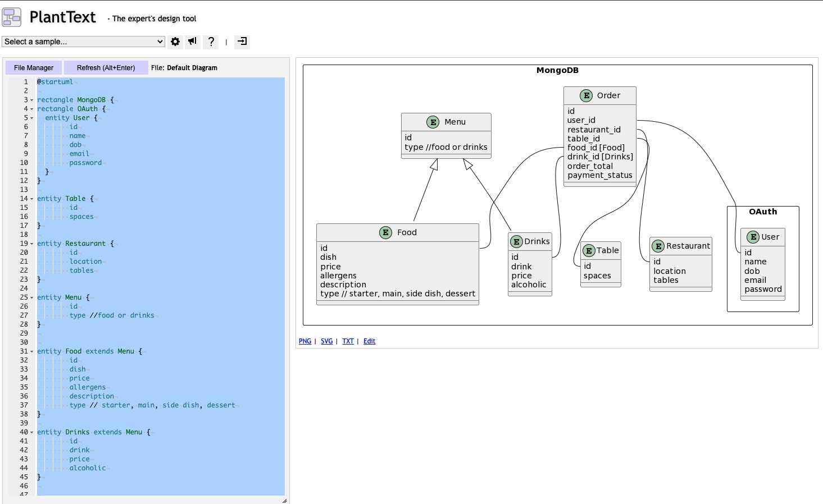
Task: Click 'restaurant_id' in the Order entity
Action: pos(594,130)
